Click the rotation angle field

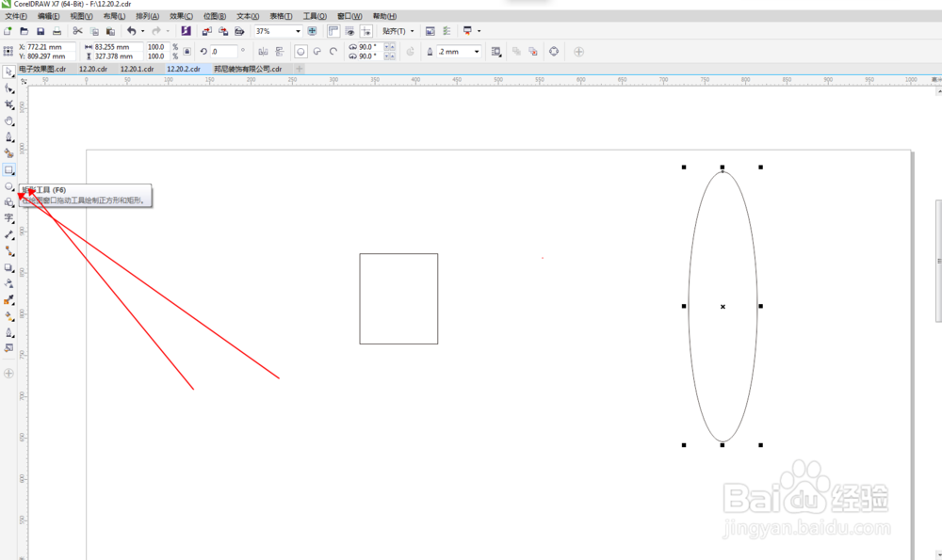(x=223, y=52)
